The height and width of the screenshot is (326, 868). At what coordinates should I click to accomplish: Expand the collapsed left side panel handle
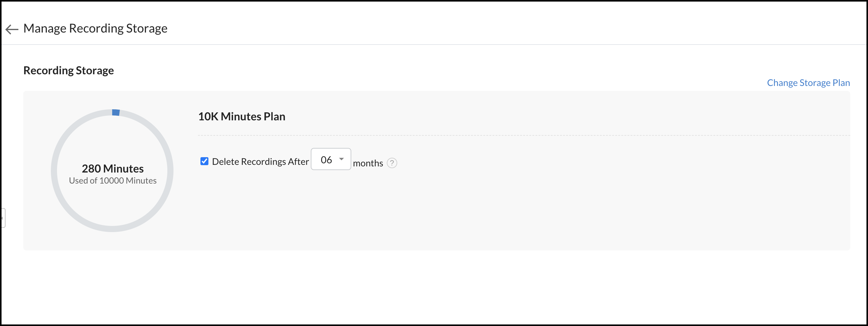click(3, 218)
